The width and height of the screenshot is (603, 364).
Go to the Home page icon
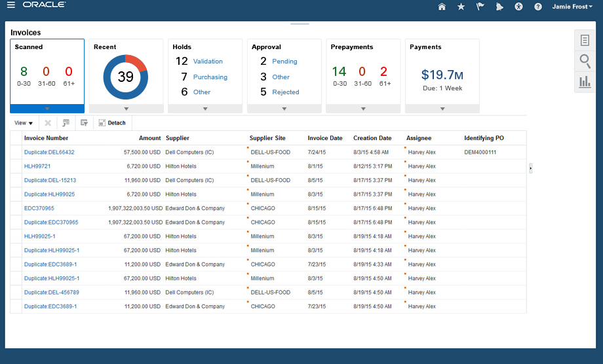(x=442, y=7)
